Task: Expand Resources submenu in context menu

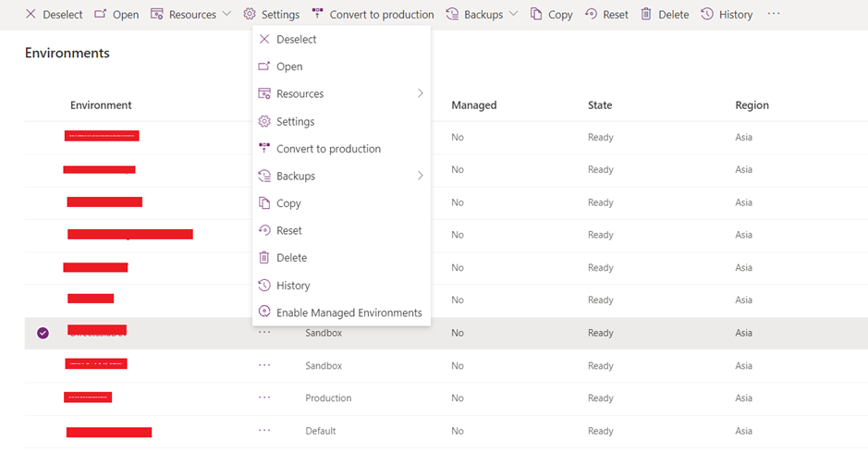Action: point(421,93)
